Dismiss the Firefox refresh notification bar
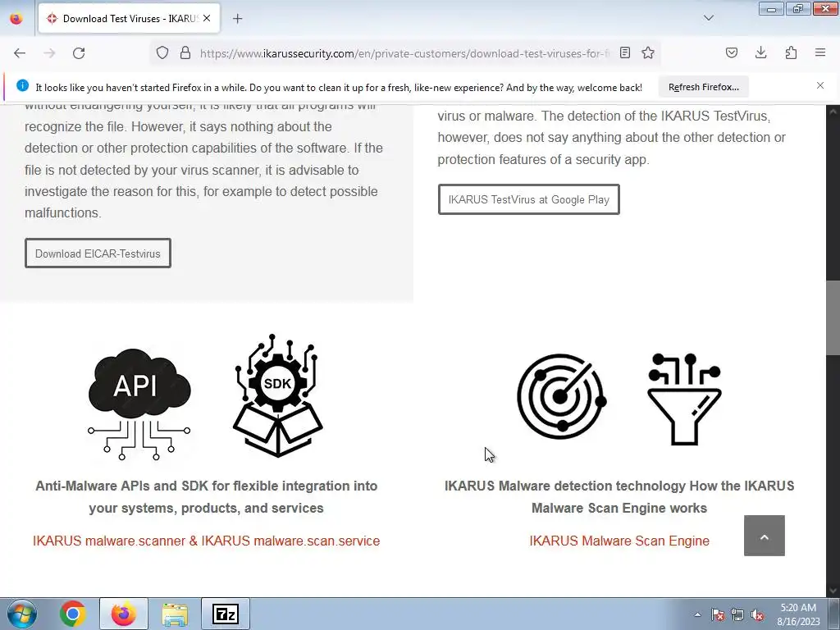 click(820, 85)
